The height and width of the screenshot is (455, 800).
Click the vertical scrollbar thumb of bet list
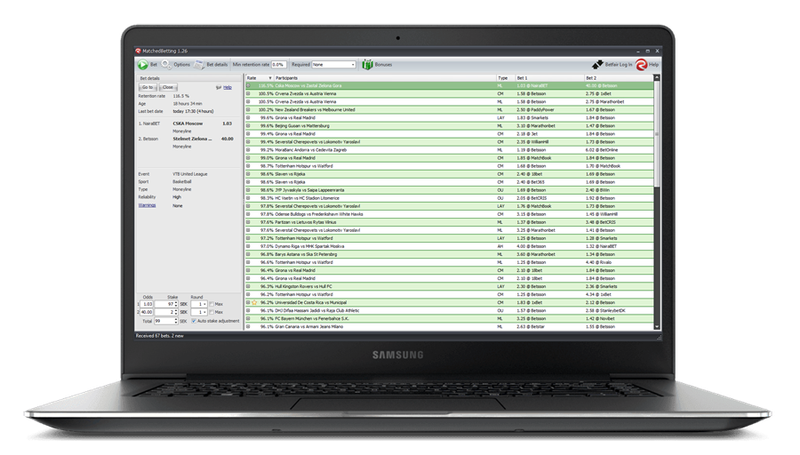(x=657, y=135)
